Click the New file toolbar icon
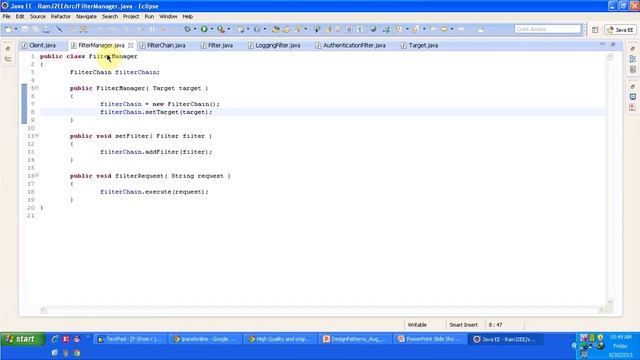The image size is (640, 360). [x=9, y=29]
